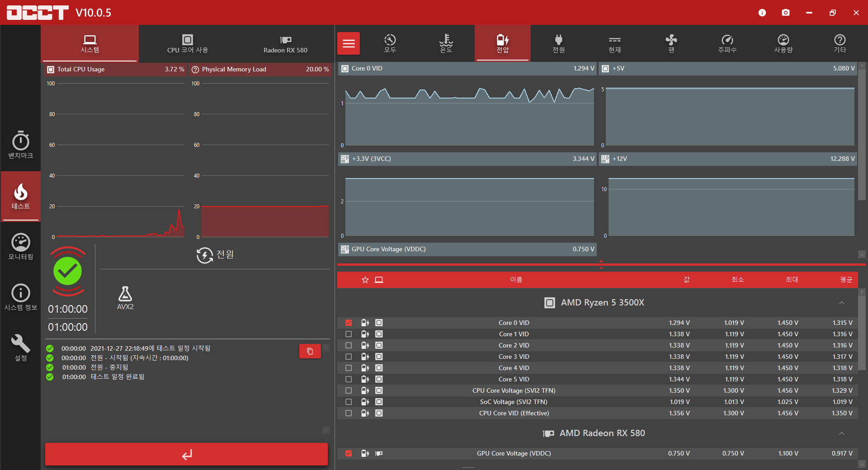Select the 현재 current sensor tab
The height and width of the screenshot is (470, 868).
coord(615,43)
